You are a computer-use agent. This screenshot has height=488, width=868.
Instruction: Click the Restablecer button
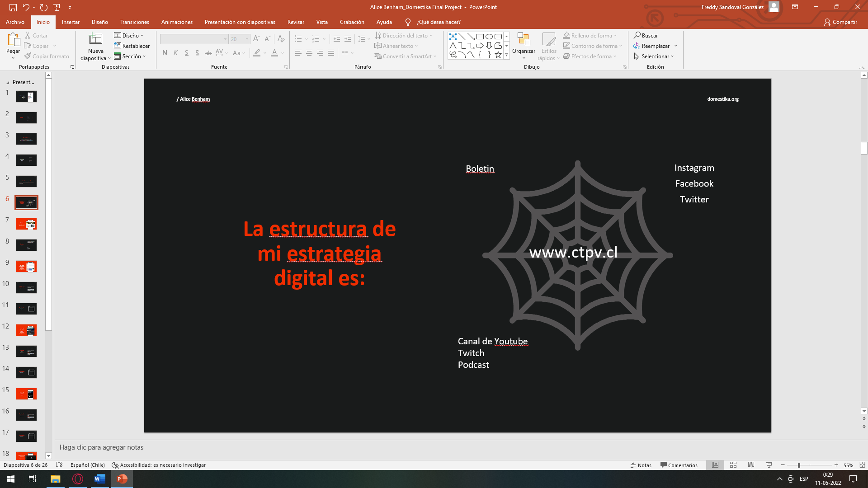click(132, 46)
